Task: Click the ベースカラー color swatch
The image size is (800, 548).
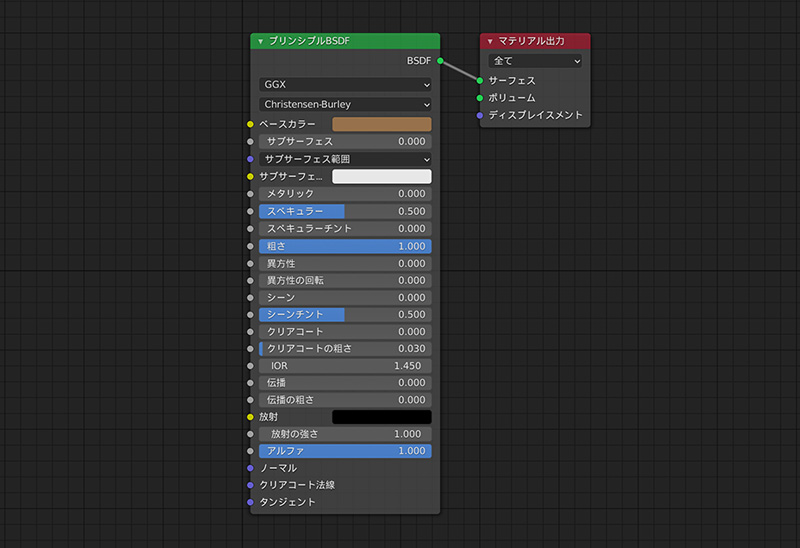Action: (381, 124)
